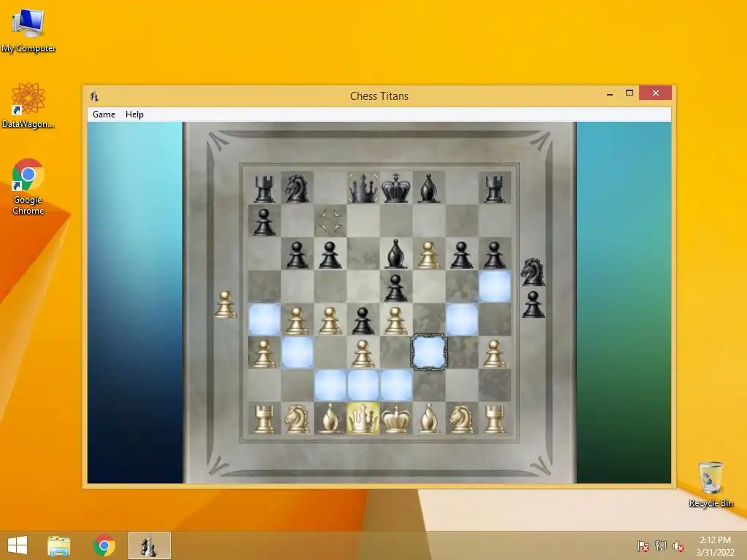This screenshot has height=560, width=747.
Task: Move queen to highlighted square g4
Action: point(462,319)
